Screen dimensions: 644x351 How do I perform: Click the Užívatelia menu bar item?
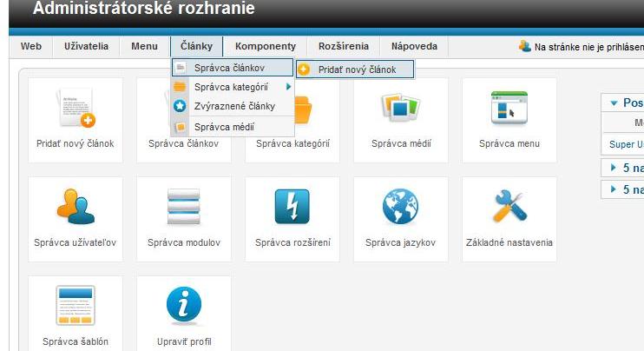point(86,47)
